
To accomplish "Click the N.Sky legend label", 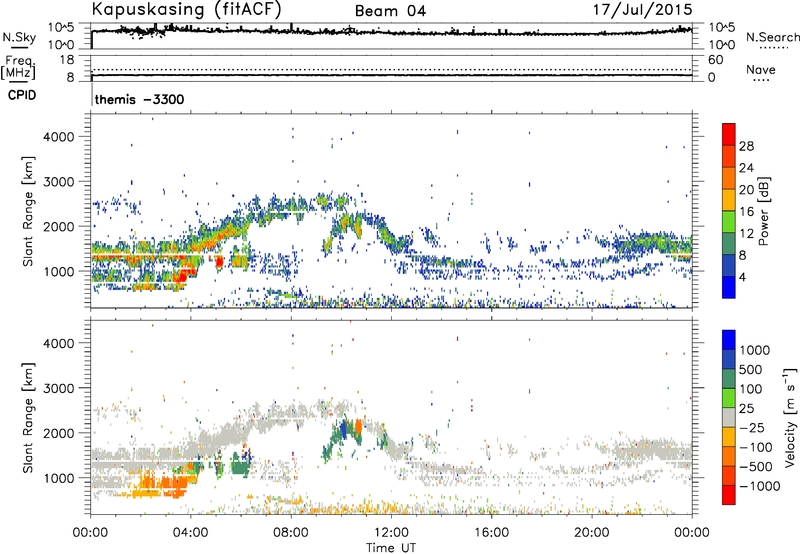I will click(x=19, y=37).
